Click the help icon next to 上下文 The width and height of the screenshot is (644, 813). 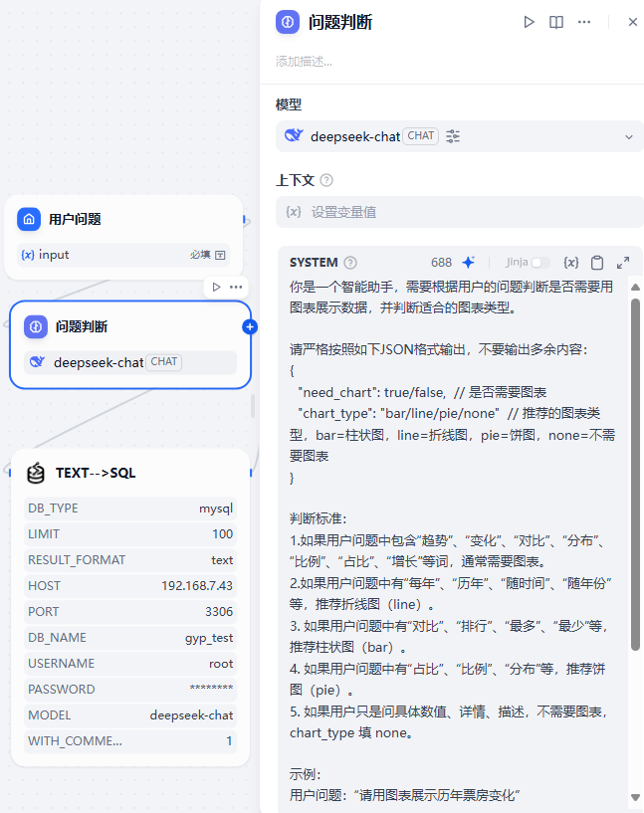(x=326, y=180)
